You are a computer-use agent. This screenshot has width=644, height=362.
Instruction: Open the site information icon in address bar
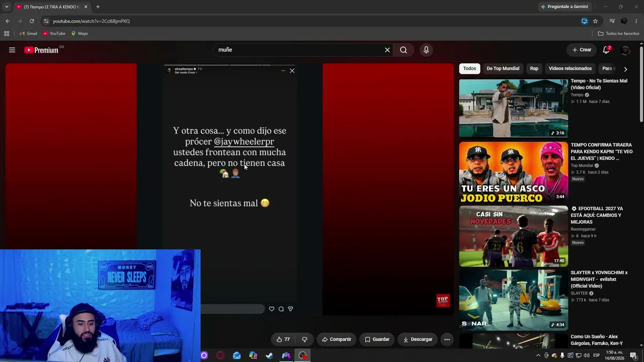[46, 21]
